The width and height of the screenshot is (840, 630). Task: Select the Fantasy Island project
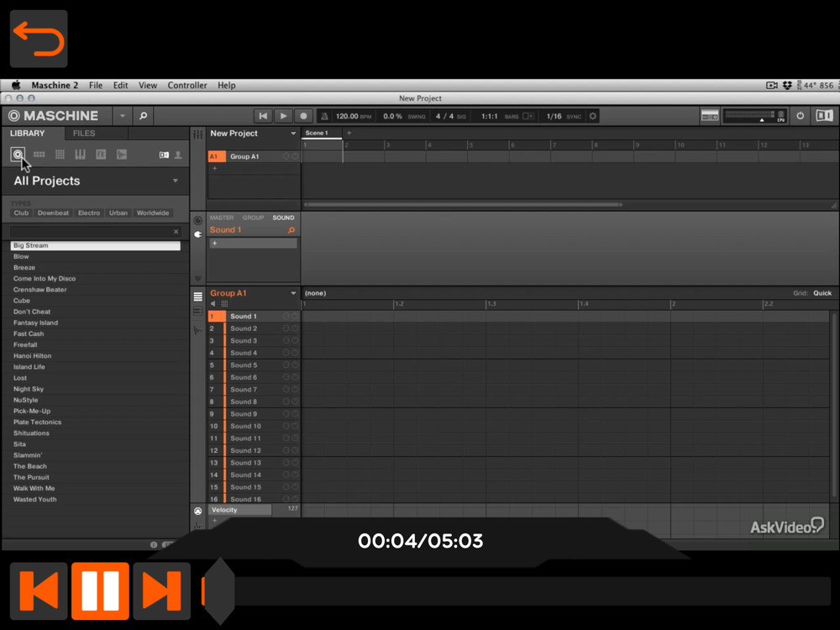click(x=35, y=323)
